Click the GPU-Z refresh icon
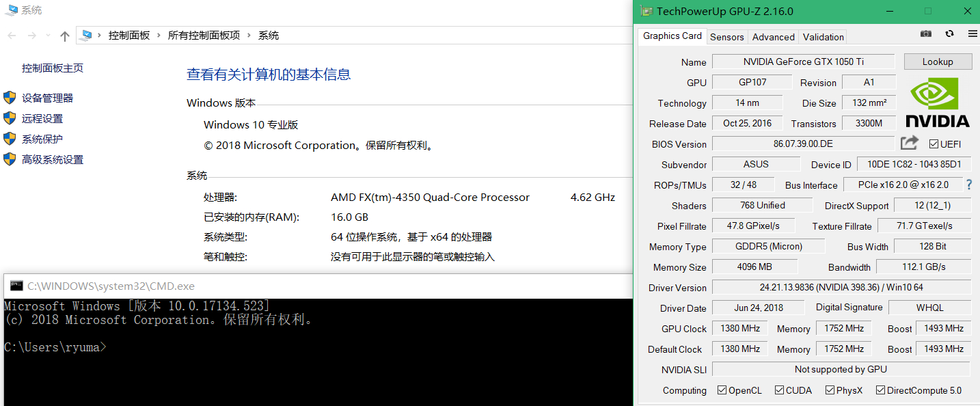This screenshot has width=980, height=406. pyautogui.click(x=949, y=34)
